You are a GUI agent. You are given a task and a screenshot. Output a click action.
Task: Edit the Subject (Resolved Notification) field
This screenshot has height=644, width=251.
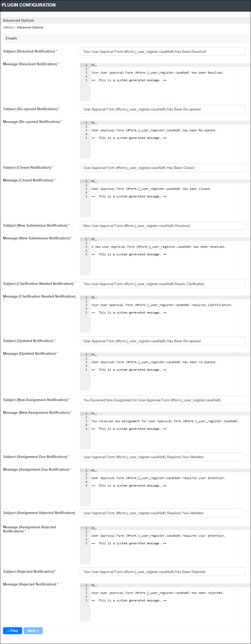(162, 51)
